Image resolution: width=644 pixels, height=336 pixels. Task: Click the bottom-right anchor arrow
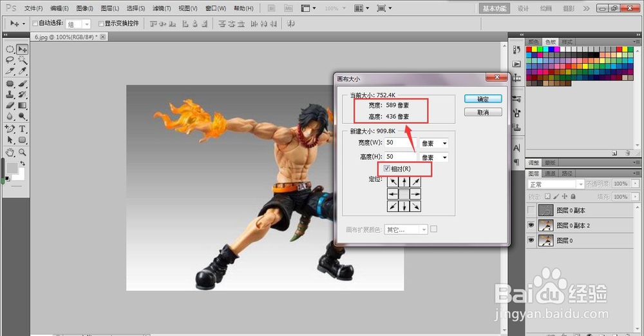click(x=415, y=206)
